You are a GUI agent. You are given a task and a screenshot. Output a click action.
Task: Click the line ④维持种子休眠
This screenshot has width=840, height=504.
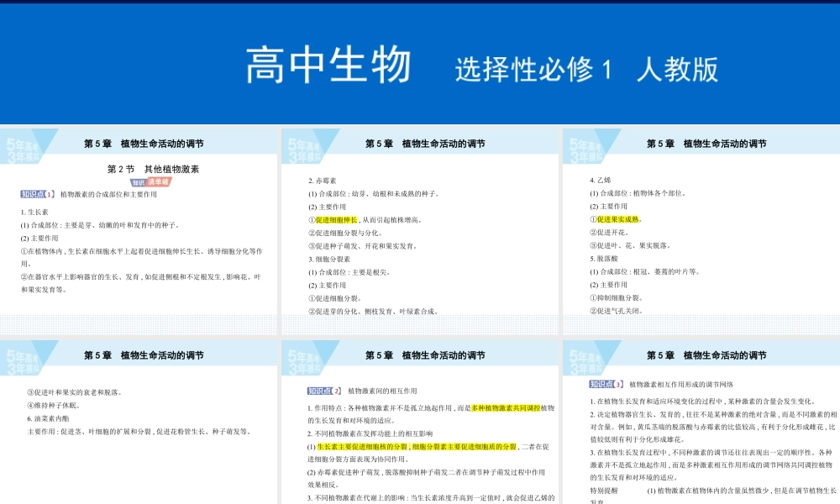[x=54, y=406]
